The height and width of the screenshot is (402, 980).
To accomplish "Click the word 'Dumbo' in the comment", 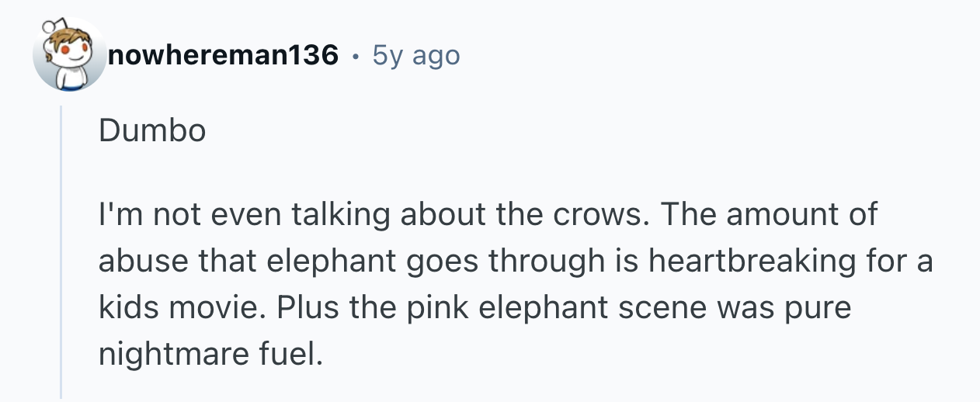I will 152,131.
